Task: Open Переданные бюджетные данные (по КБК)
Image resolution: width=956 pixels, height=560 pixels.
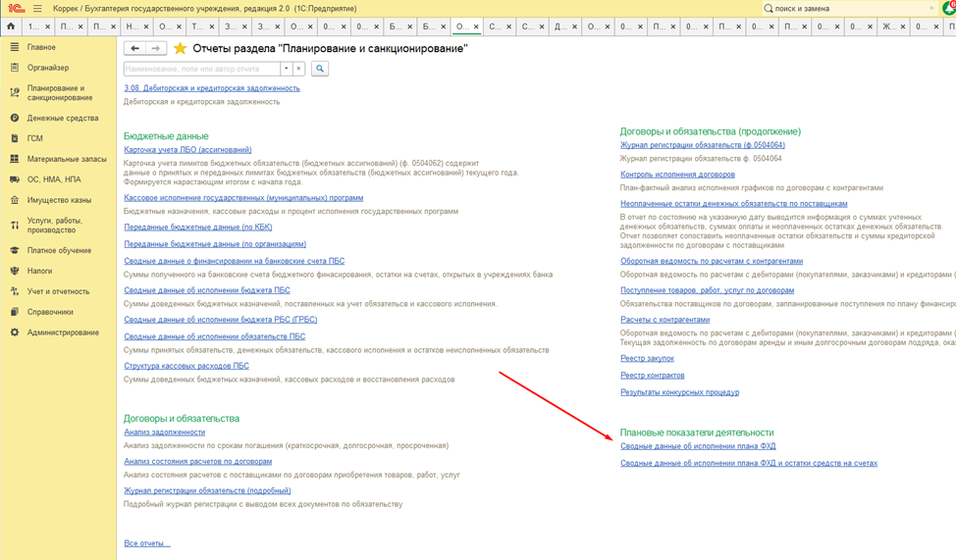Action: tap(198, 228)
